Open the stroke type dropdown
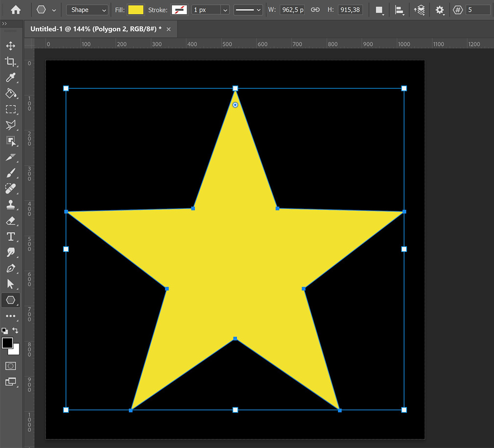The image size is (494, 448). (x=248, y=9)
